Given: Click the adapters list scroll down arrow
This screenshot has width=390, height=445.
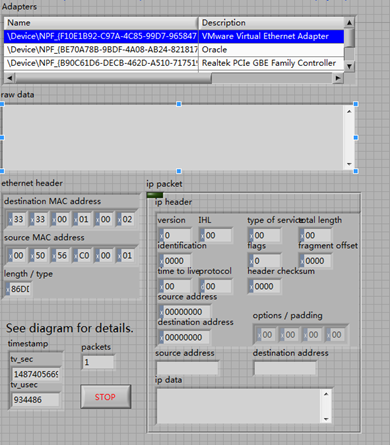Looking at the screenshot, I should 349,66.
